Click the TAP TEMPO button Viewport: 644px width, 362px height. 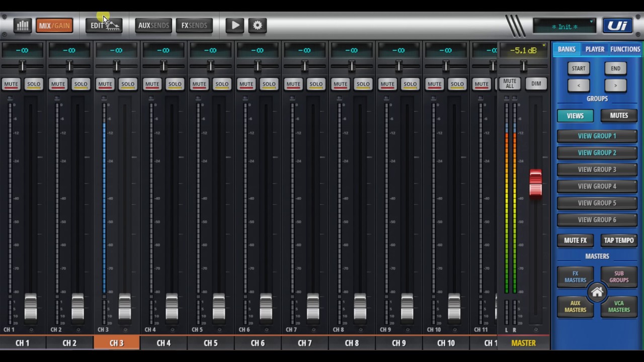619,240
